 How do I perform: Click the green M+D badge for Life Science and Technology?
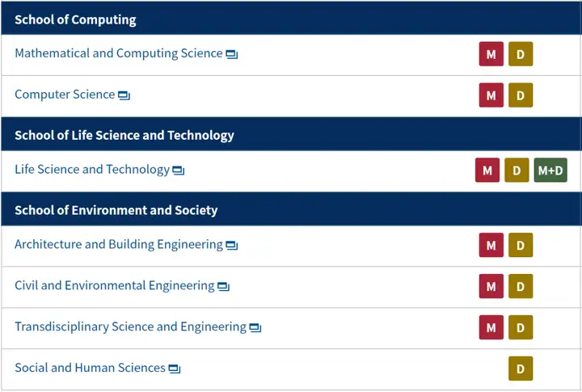coord(550,170)
